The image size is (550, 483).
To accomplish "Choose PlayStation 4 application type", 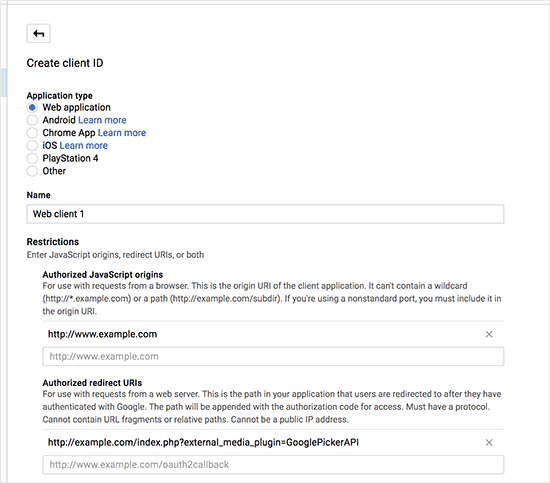I will click(x=32, y=158).
